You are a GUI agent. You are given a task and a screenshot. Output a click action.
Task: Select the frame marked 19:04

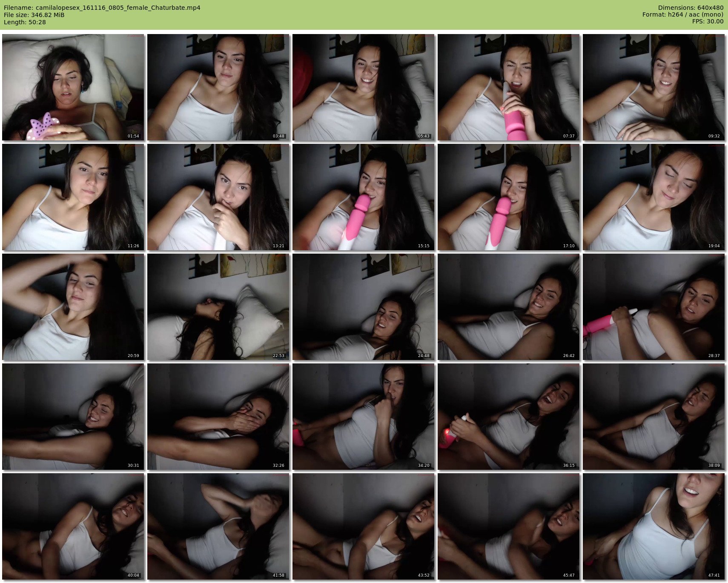click(x=653, y=197)
